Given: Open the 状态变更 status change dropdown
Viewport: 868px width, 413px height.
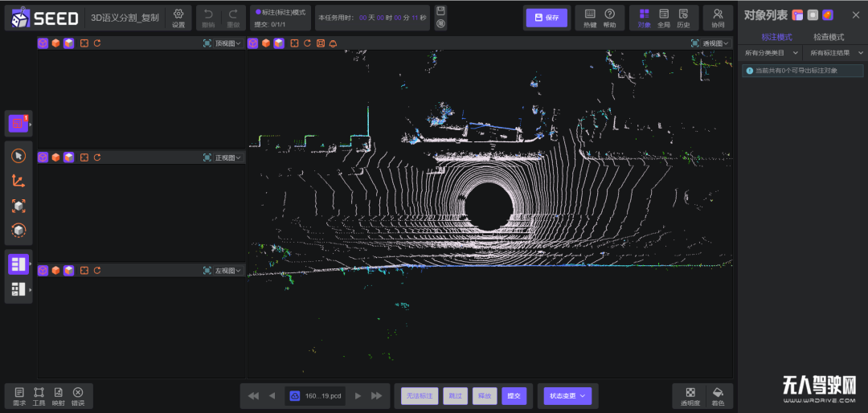Looking at the screenshot, I should [x=568, y=396].
